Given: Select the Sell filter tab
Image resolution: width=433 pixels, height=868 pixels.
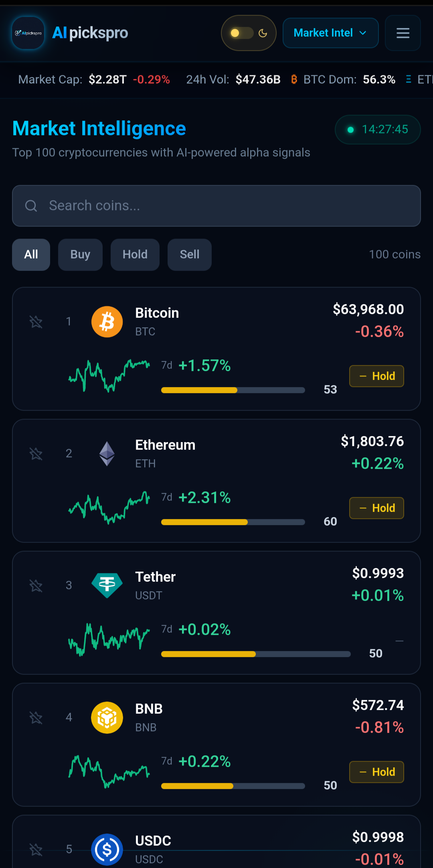Looking at the screenshot, I should point(190,255).
